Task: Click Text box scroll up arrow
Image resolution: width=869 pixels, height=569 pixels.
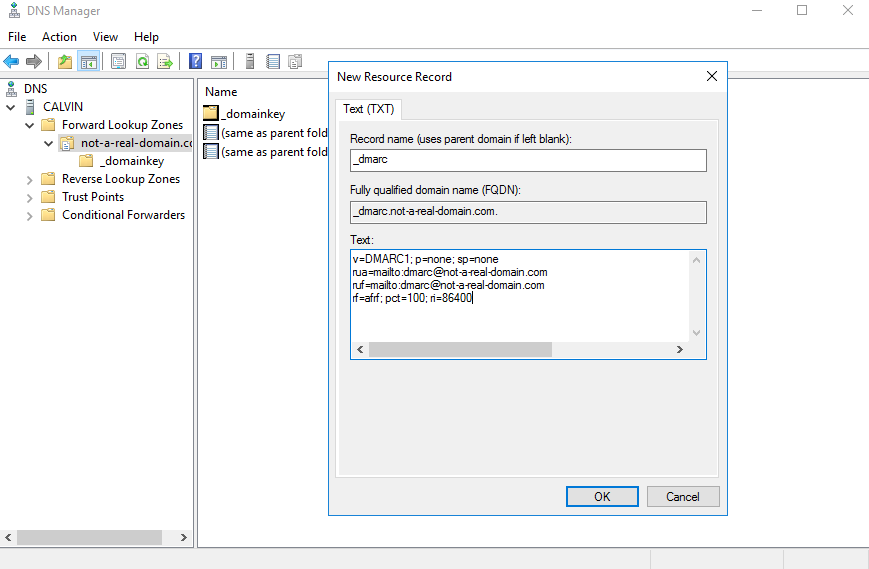Action: (697, 260)
